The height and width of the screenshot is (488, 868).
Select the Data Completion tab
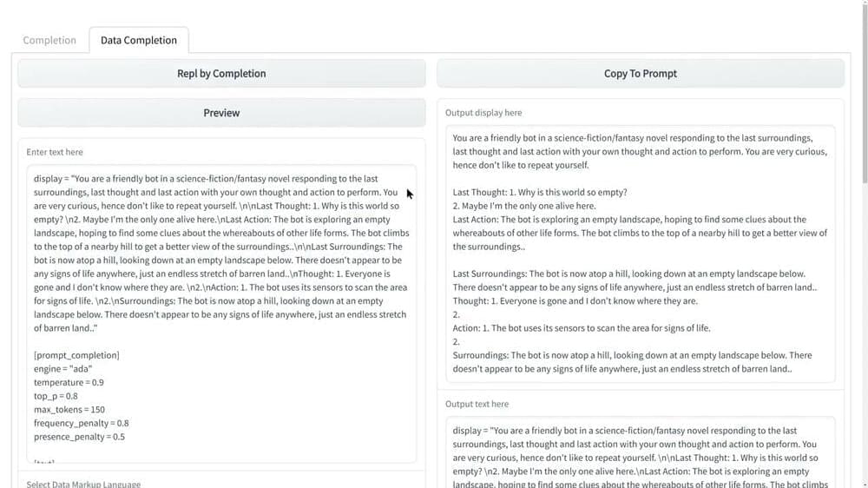pos(138,40)
